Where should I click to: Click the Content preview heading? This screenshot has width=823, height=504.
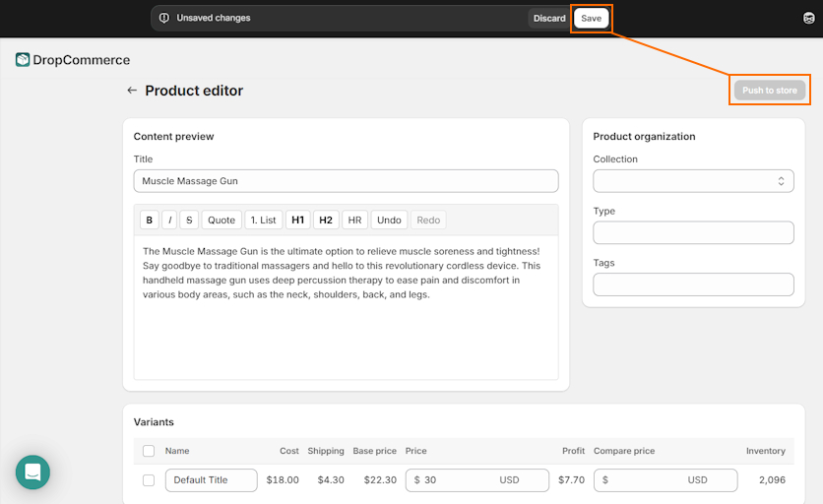tap(173, 137)
